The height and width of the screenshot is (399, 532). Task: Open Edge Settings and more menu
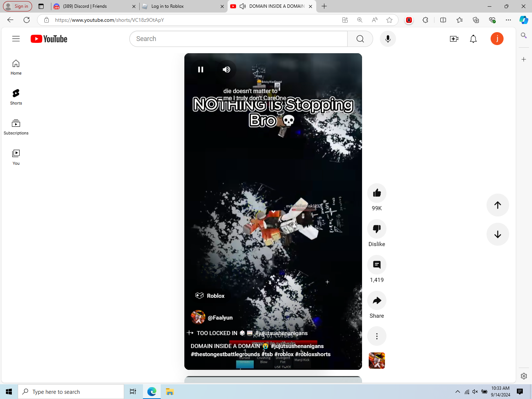pos(508,20)
